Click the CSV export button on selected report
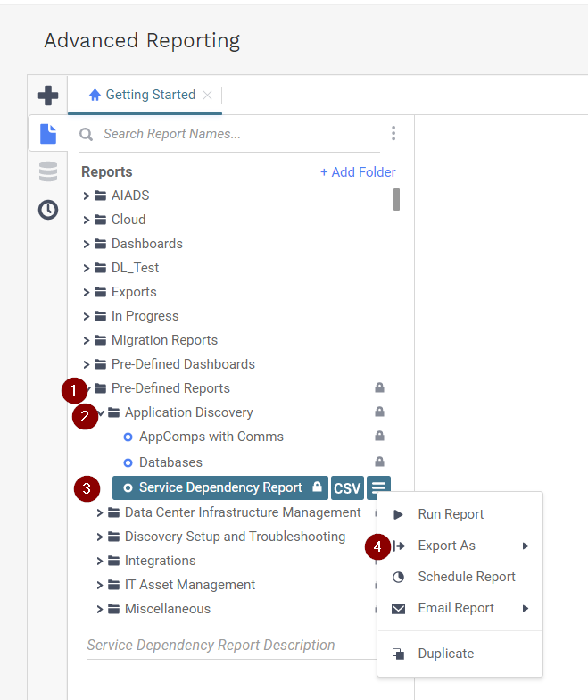This screenshot has width=588, height=700. tap(347, 488)
